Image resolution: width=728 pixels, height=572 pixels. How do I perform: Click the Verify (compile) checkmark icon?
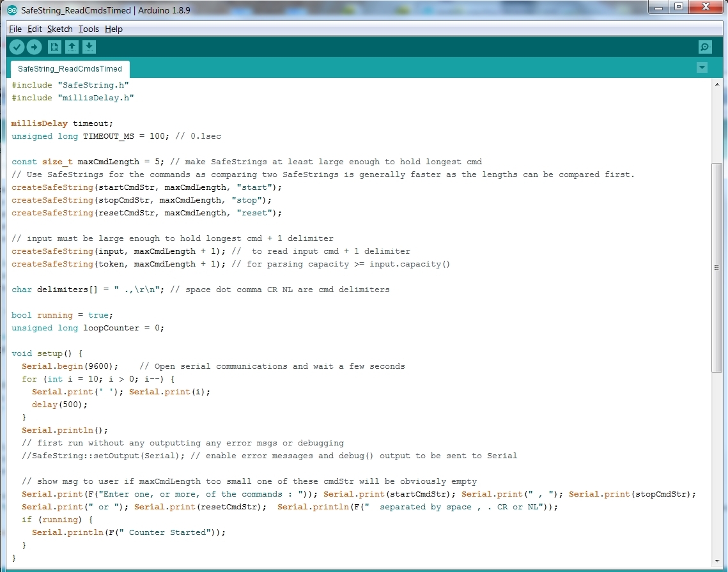(17, 47)
